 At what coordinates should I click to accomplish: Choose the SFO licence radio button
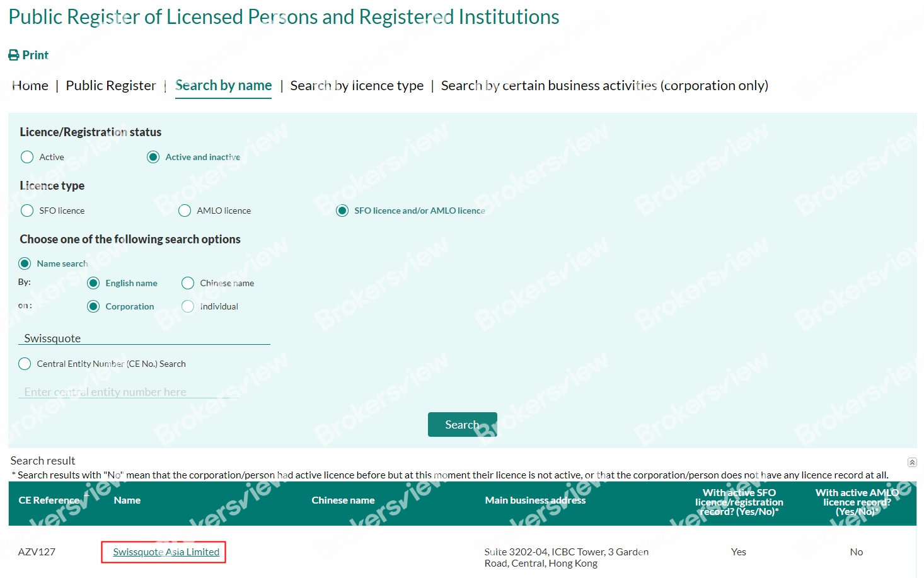click(x=27, y=211)
